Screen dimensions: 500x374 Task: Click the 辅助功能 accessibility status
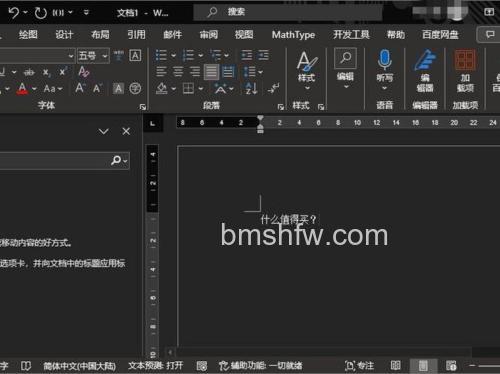coord(261,366)
